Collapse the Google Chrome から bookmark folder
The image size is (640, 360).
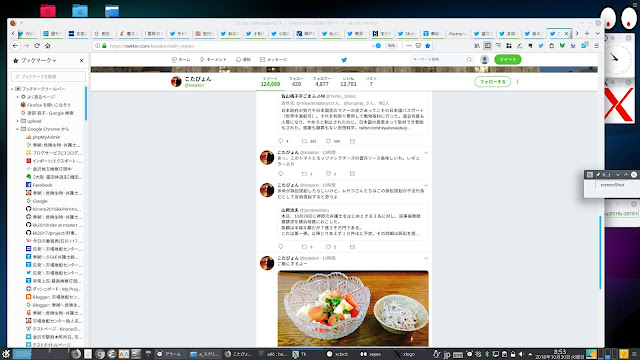coord(18,129)
